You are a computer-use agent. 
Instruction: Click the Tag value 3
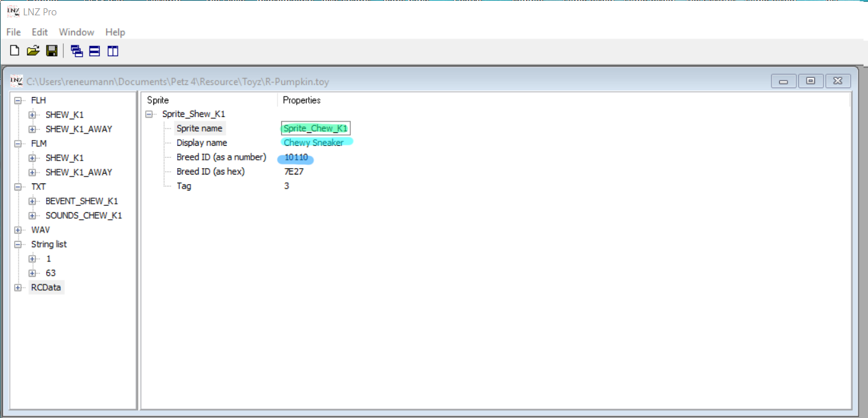tap(287, 186)
